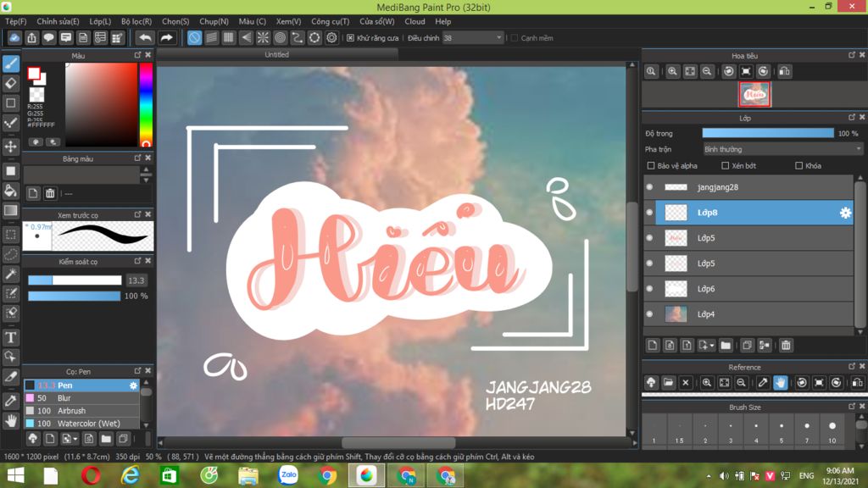Viewport: 868px width, 488px height.
Task: Select the Airbrush brush
Action: click(x=81, y=411)
